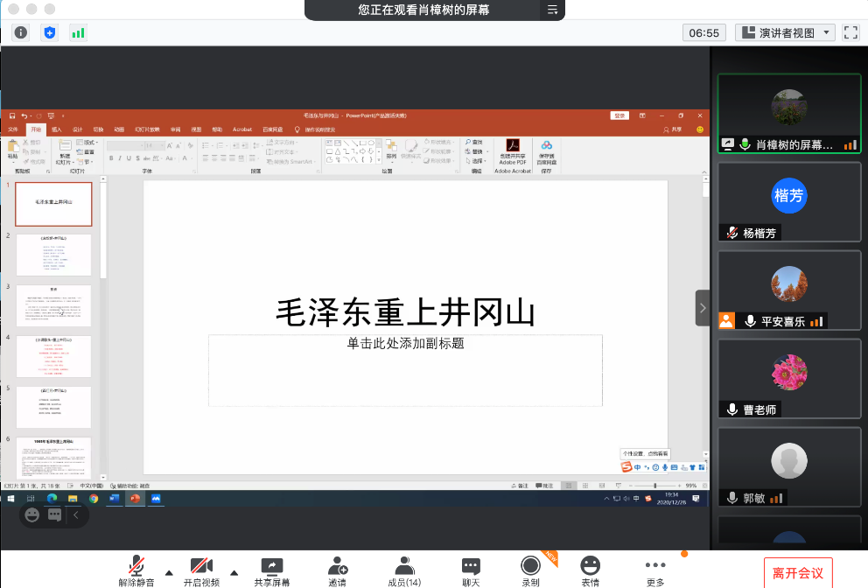
Task: Open the meeting info icon
Action: (x=21, y=32)
